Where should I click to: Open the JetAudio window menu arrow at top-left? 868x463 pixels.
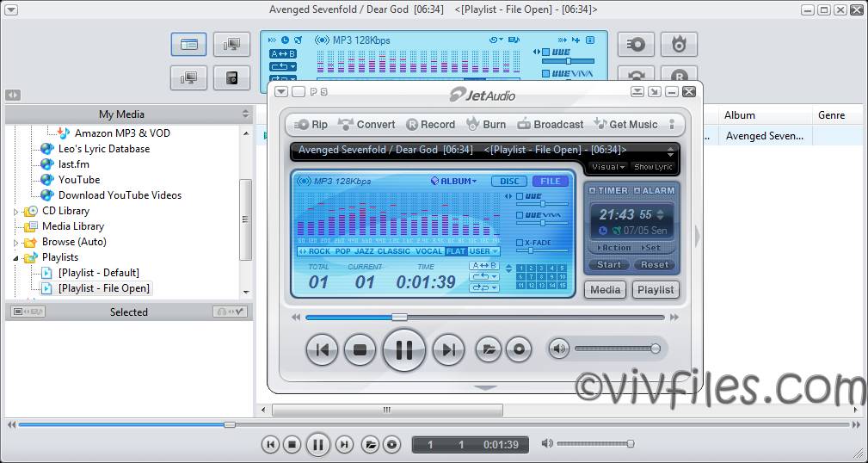click(281, 91)
